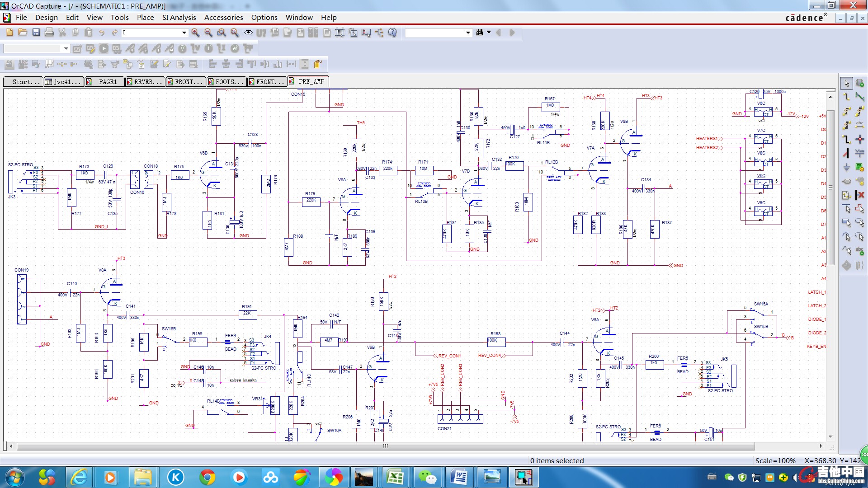Click the horizontal scrollbar thumb
This screenshot has height=488, width=868.
(385, 446)
